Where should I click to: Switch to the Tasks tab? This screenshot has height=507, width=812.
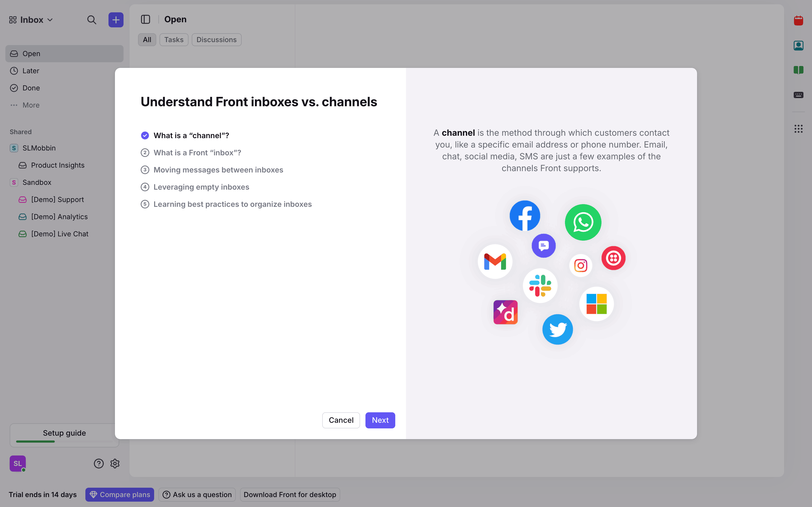173,40
